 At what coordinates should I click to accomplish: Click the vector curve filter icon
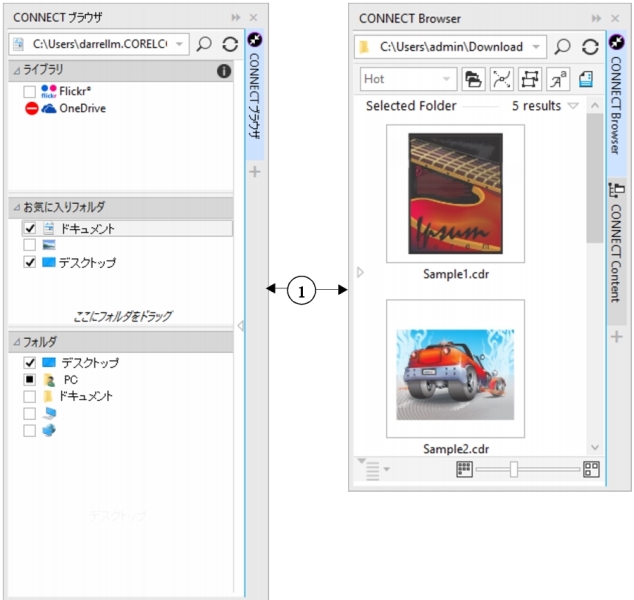coord(501,79)
